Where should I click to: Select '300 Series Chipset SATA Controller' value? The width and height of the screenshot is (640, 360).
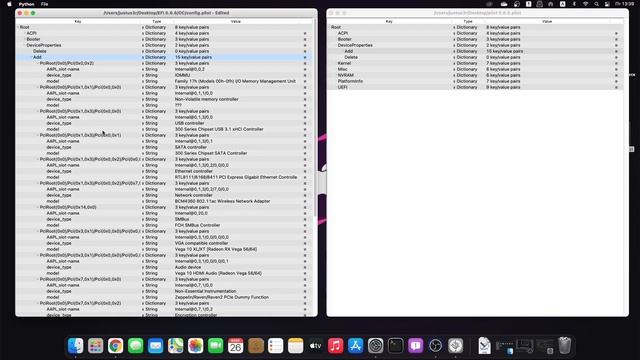(x=211, y=153)
